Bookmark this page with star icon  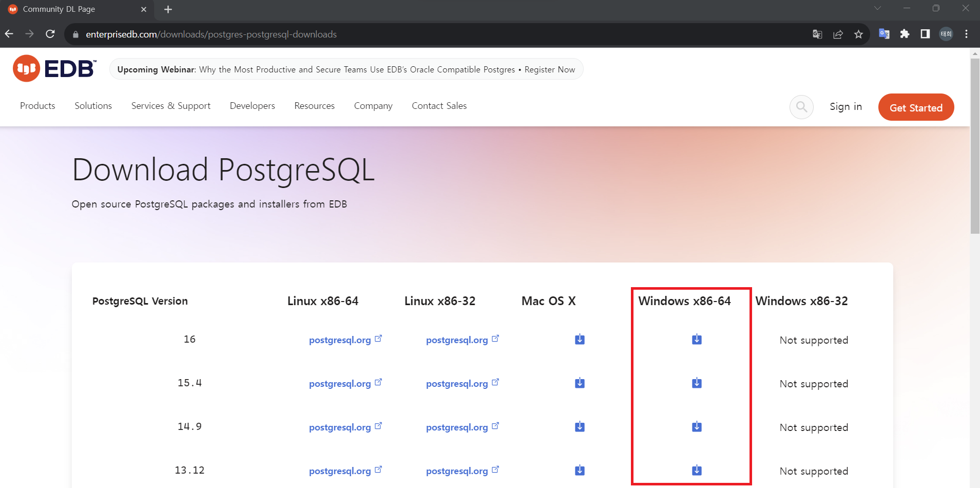[858, 34]
